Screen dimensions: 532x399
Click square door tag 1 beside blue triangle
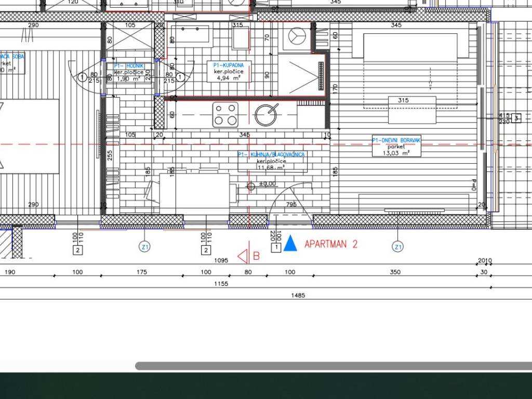(276, 248)
